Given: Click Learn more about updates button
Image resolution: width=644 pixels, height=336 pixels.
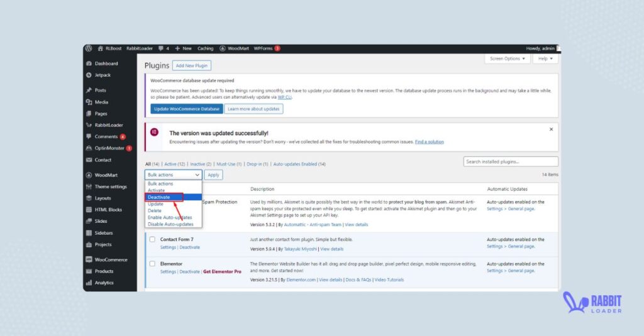Looking at the screenshot, I should point(253,109).
